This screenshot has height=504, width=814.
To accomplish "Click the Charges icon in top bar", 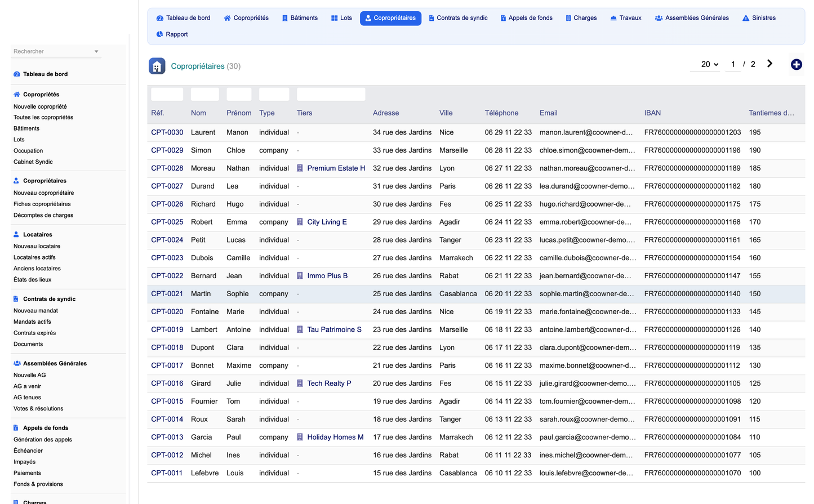I will [568, 18].
